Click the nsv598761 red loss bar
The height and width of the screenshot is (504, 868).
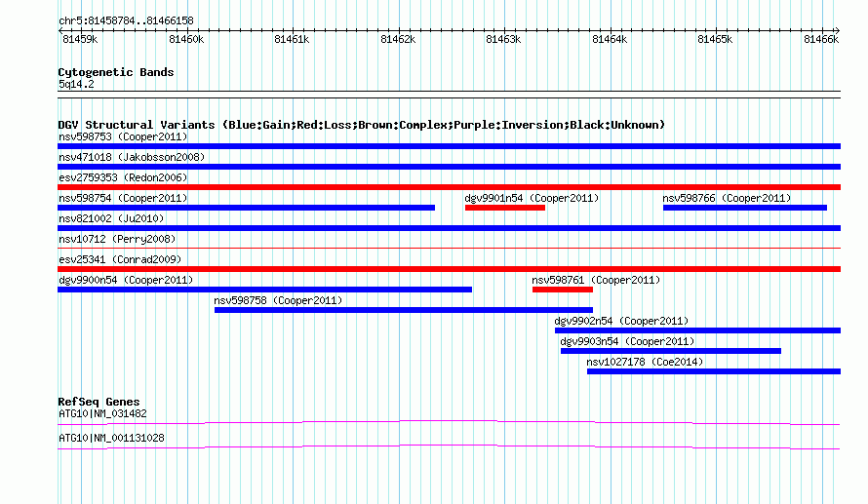(563, 290)
